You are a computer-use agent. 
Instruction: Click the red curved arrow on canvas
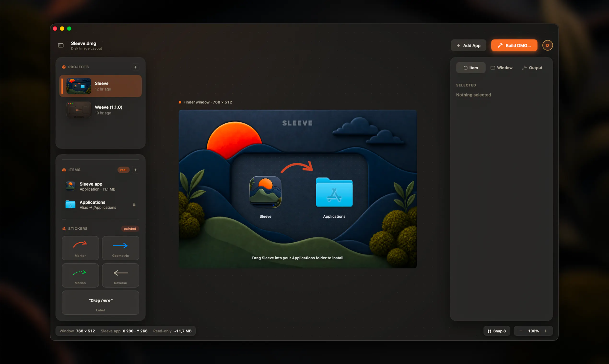click(297, 167)
